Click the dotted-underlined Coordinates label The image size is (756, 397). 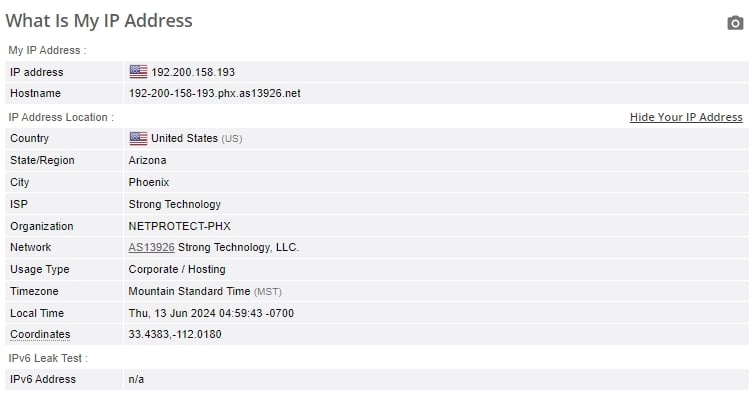click(40, 334)
